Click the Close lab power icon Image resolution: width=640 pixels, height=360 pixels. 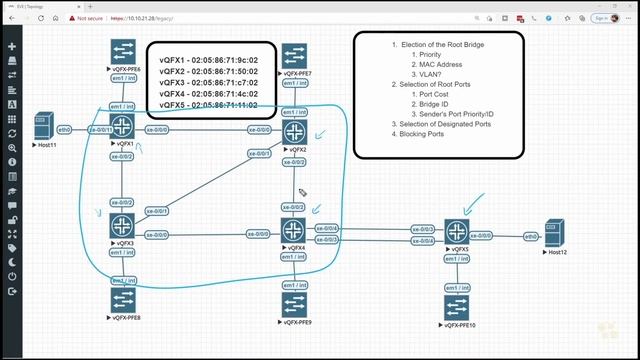click(x=12, y=277)
